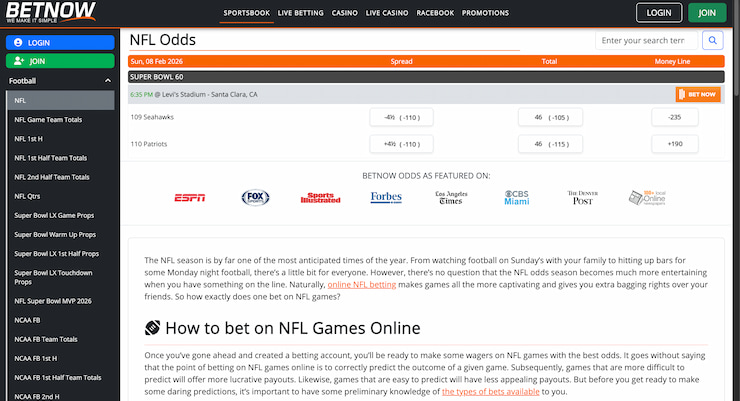The image size is (740, 401).
Task: Select Patriots spread +4½ (-110)
Action: coord(401,144)
